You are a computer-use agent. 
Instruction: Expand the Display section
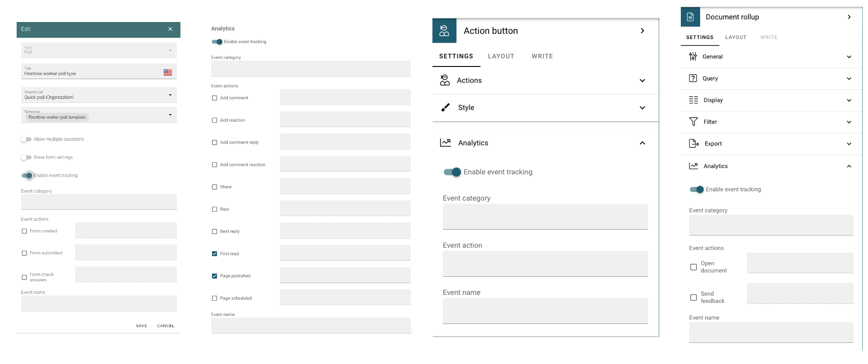849,100
